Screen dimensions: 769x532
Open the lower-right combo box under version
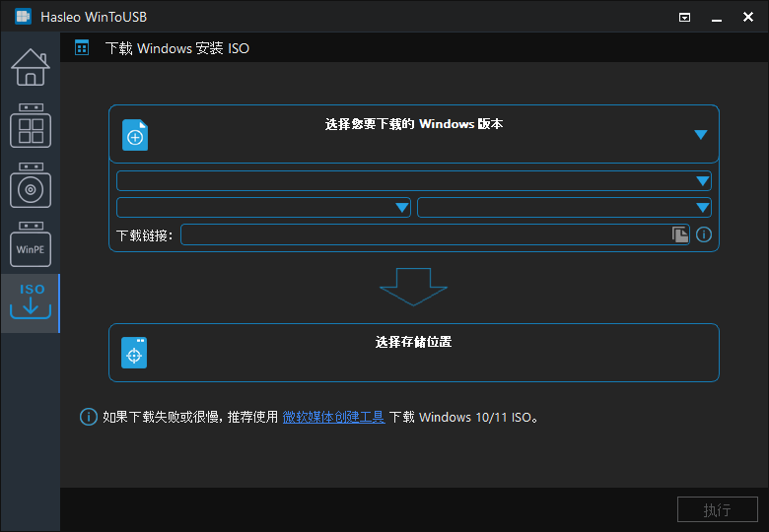click(564, 207)
